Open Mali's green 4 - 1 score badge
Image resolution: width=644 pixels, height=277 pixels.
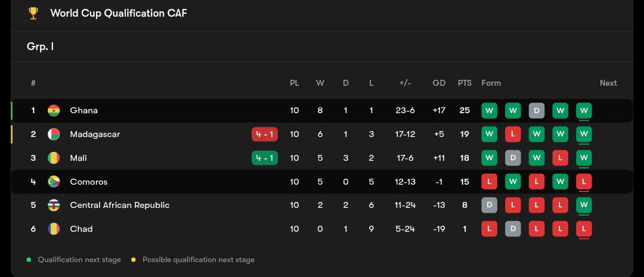(x=265, y=158)
